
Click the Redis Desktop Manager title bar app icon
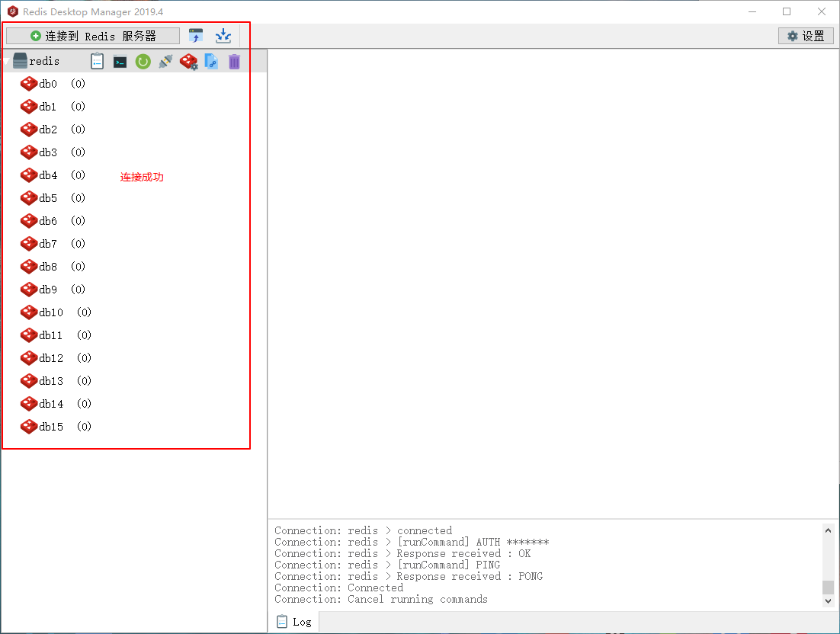click(13, 11)
